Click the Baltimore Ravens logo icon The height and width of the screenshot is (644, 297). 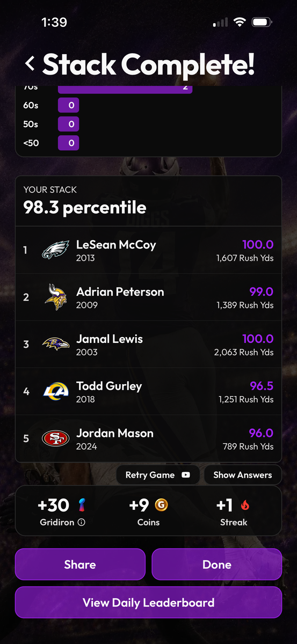pyautogui.click(x=56, y=345)
